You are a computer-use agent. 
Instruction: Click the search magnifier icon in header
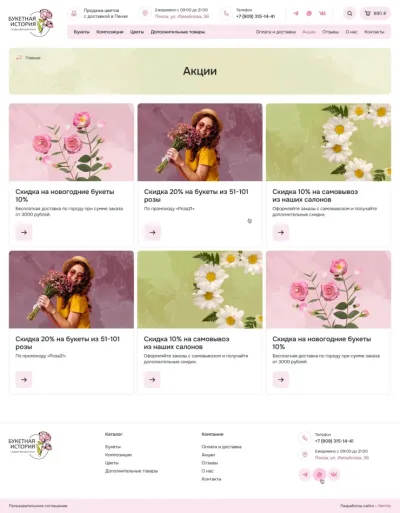click(349, 14)
